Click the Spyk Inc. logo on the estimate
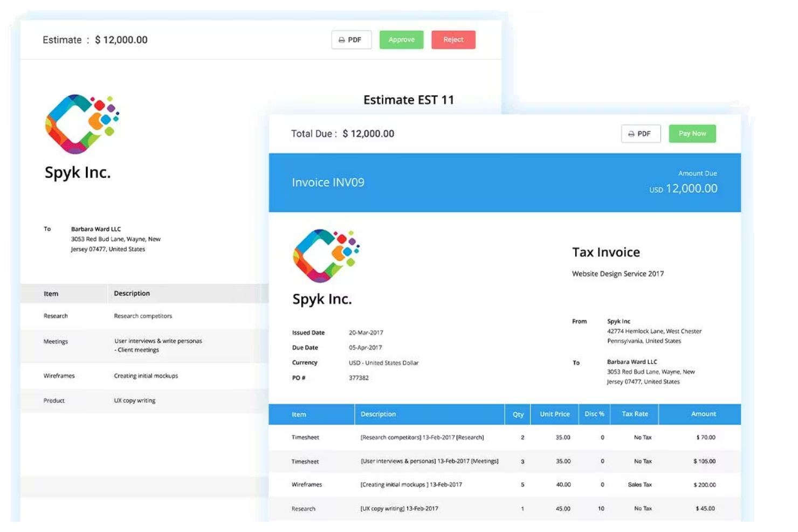The image size is (798, 532). coord(82,124)
